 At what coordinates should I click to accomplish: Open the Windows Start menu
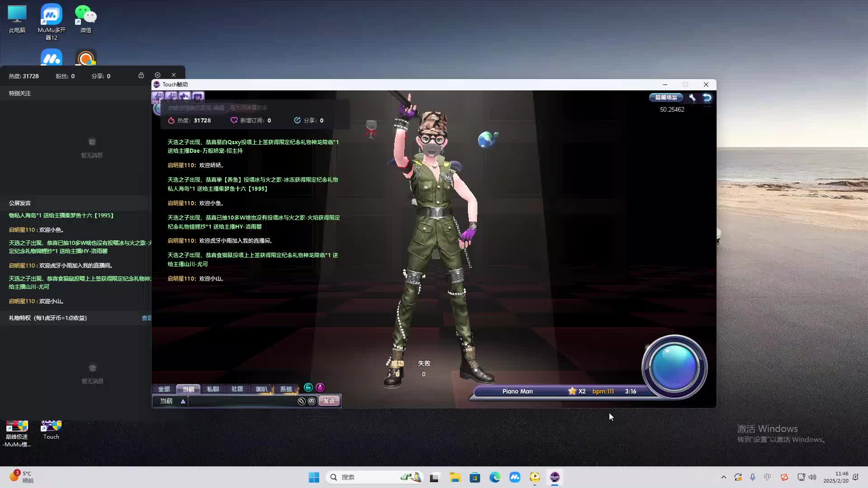pos(314,477)
